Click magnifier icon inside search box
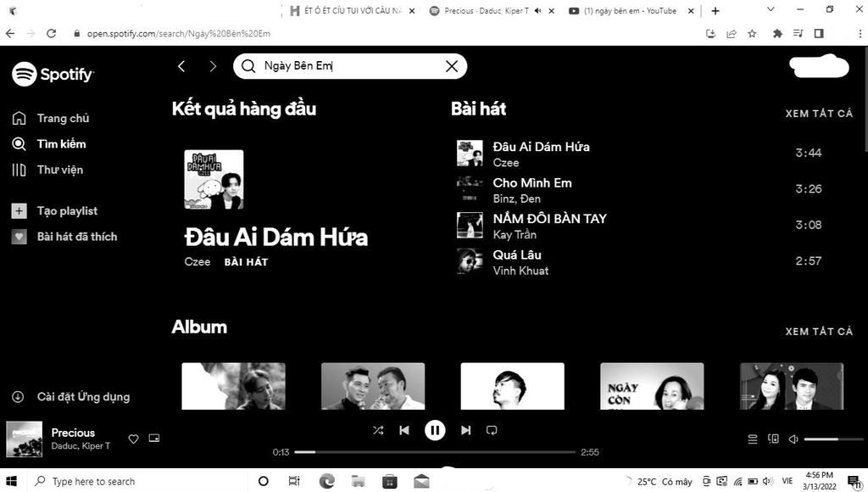The image size is (868, 492). pyautogui.click(x=248, y=66)
